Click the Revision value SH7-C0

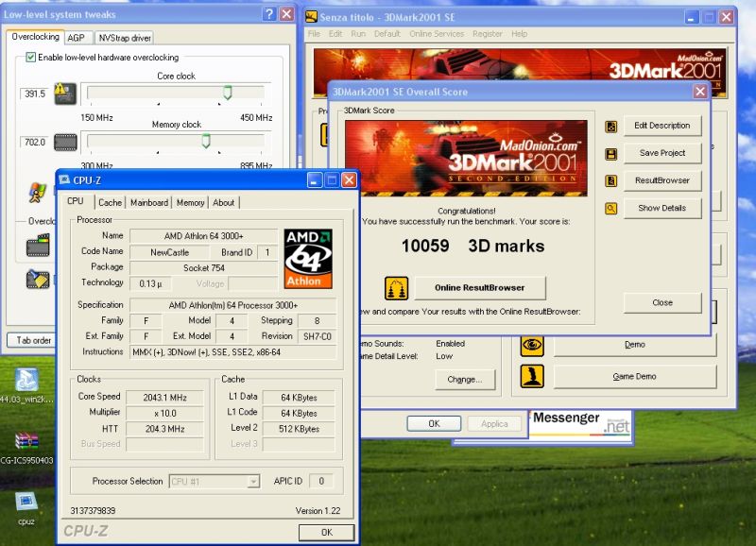point(318,336)
